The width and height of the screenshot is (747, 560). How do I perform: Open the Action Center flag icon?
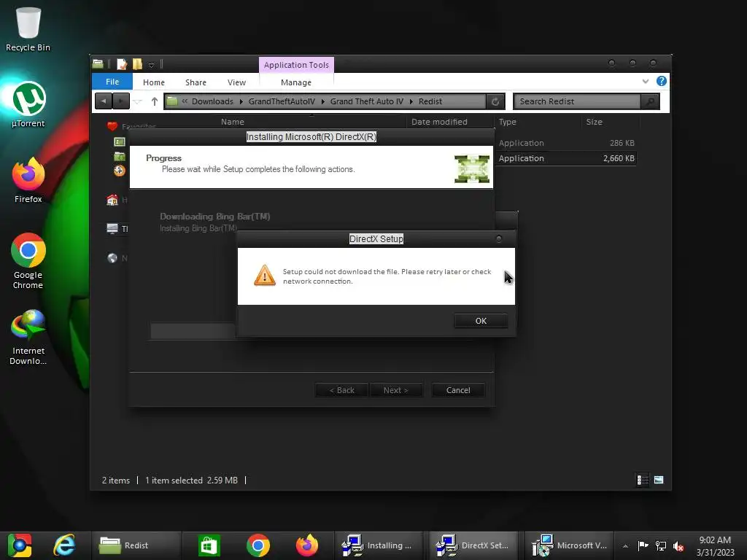pos(643,545)
